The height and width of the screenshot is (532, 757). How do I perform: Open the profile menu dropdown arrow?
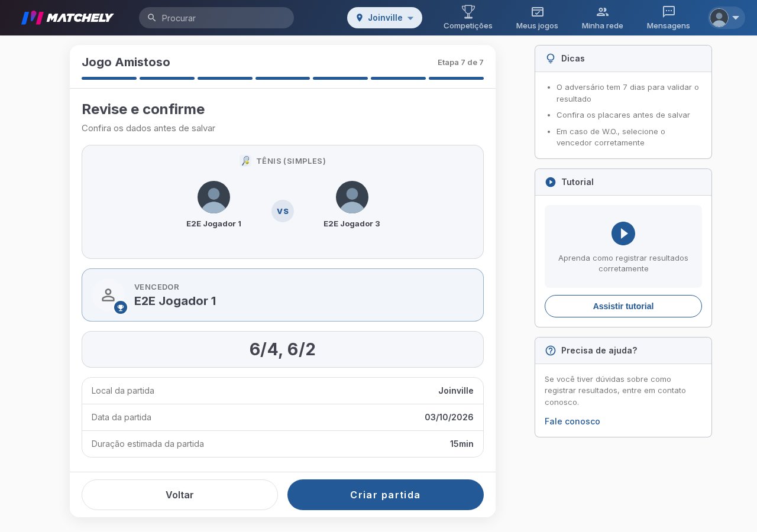(x=736, y=18)
